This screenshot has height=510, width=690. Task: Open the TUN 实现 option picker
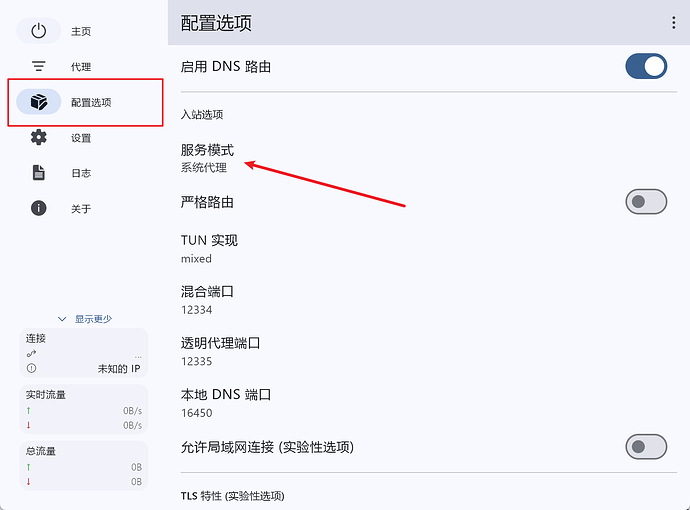209,248
